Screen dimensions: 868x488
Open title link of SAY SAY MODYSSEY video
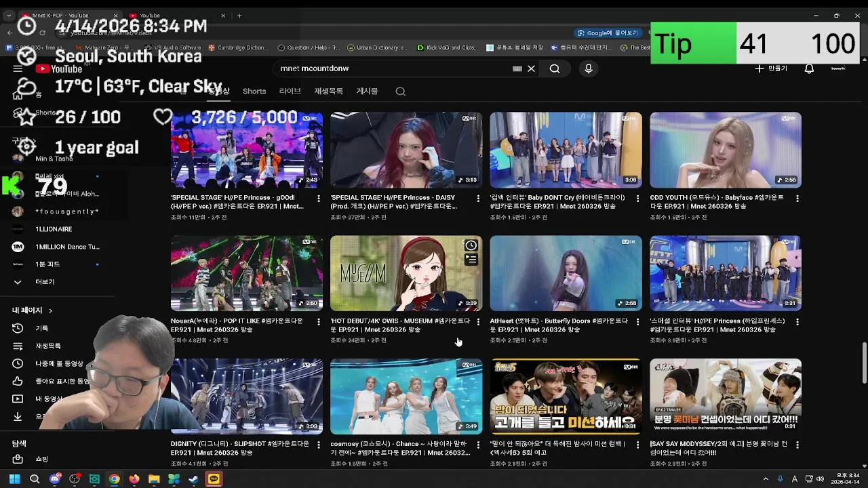pos(719,449)
